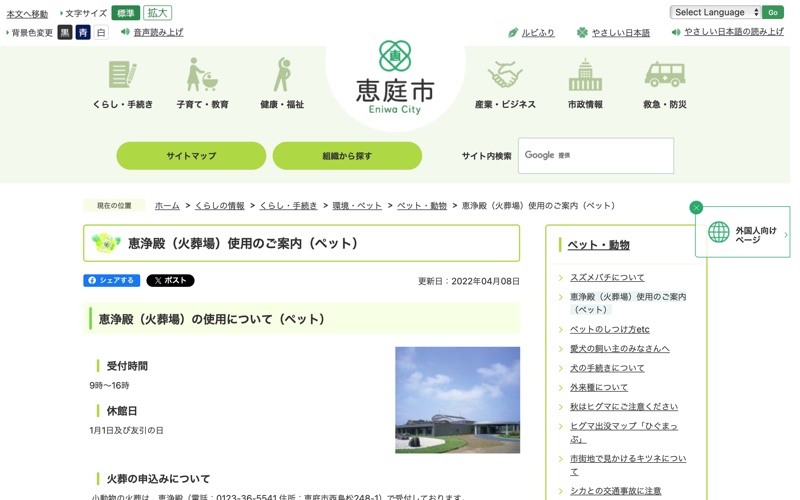This screenshot has height=500, width=800.
Task: Open the ルビふり link
Action: click(538, 33)
